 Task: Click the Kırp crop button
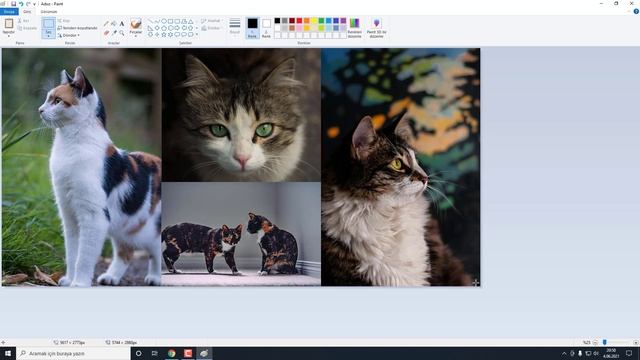(64, 20)
